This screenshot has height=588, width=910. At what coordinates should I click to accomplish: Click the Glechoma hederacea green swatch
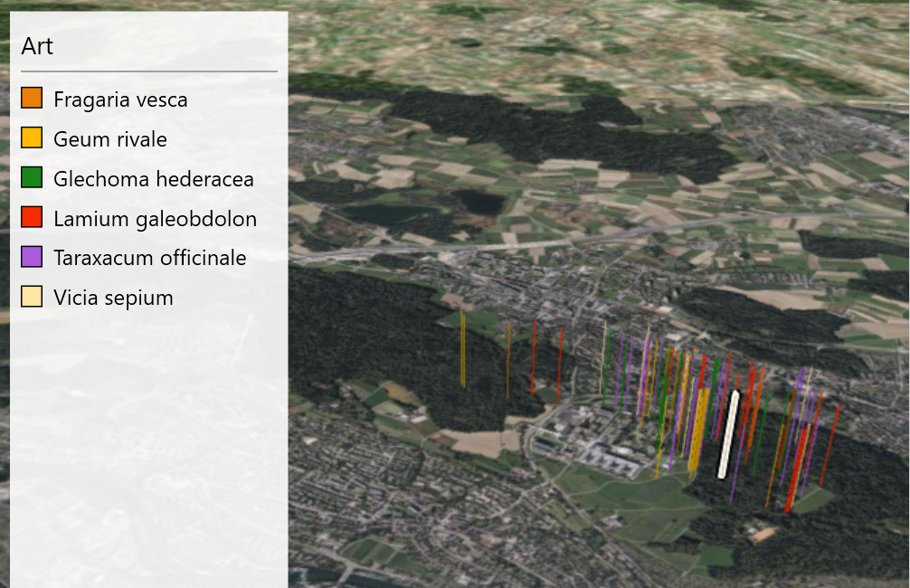[32, 177]
